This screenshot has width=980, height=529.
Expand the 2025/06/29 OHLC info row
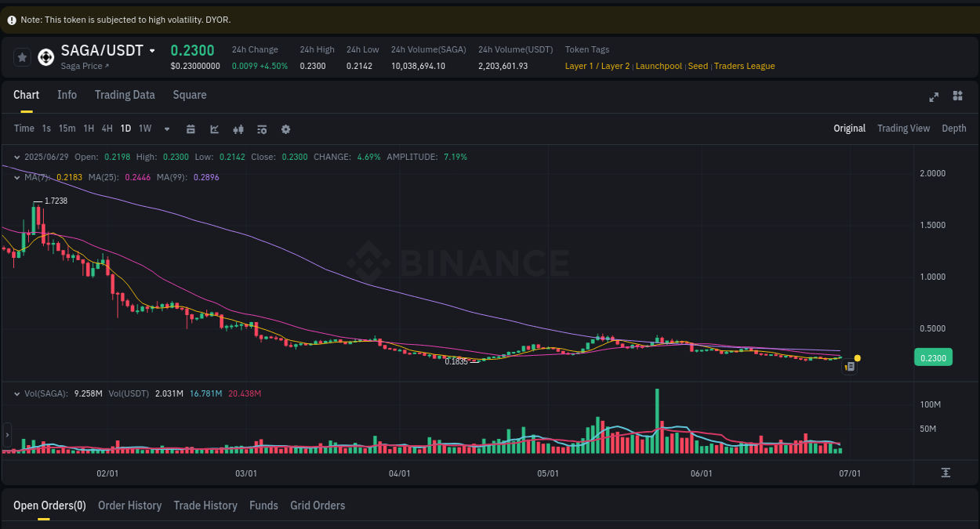(18, 157)
